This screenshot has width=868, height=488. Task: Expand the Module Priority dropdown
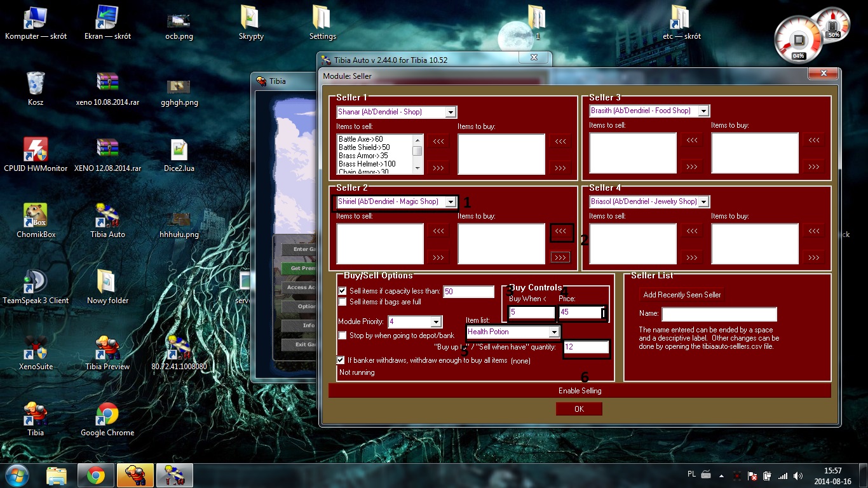(435, 322)
